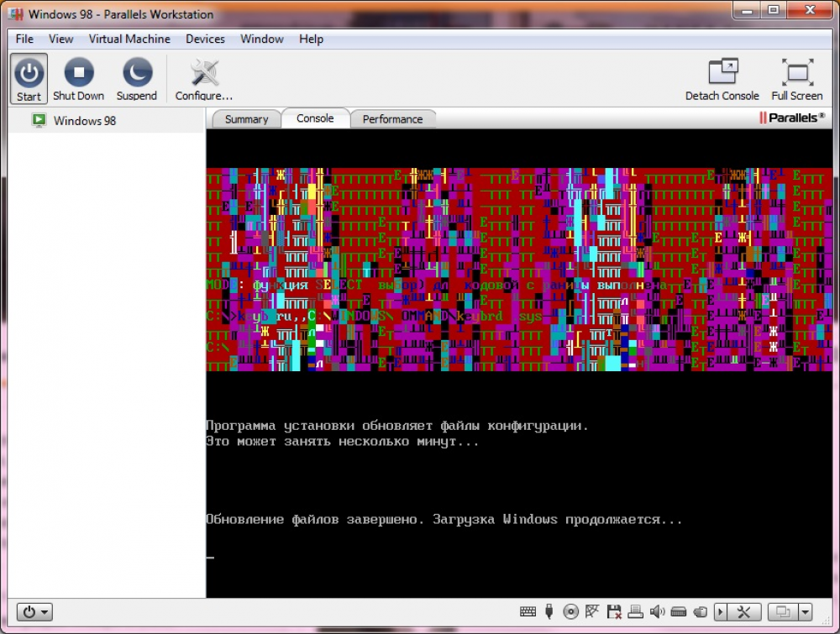This screenshot has width=840, height=634.
Task: Shut Down the virtual machine
Action: point(79,79)
